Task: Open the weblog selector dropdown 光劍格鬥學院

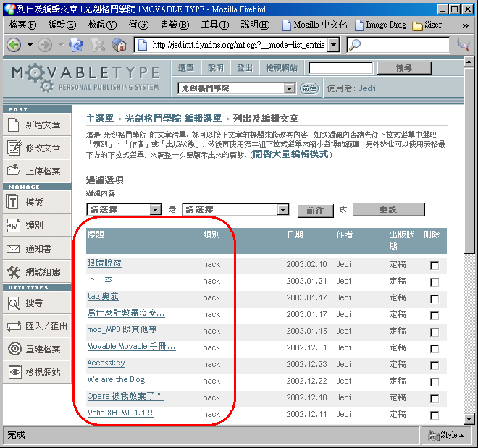Action: 237,88
